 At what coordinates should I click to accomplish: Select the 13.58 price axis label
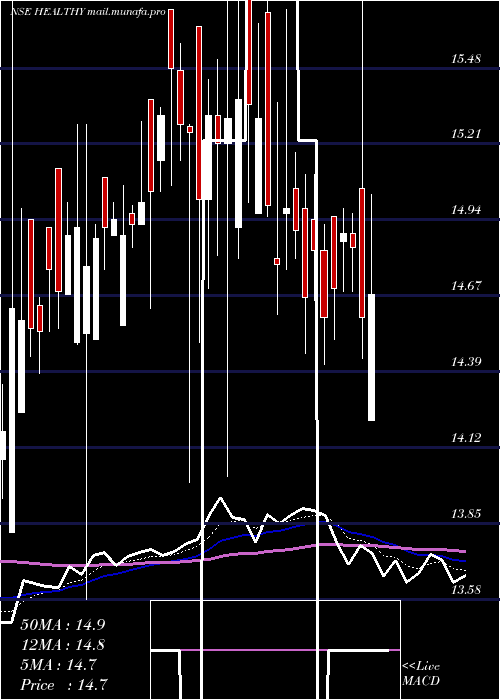[466, 589]
